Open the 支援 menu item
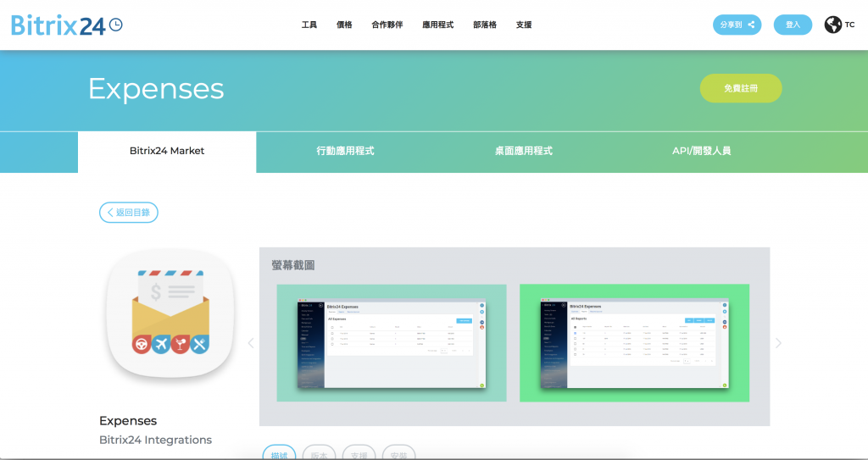Viewport: 868px width, 460px height. pos(524,25)
